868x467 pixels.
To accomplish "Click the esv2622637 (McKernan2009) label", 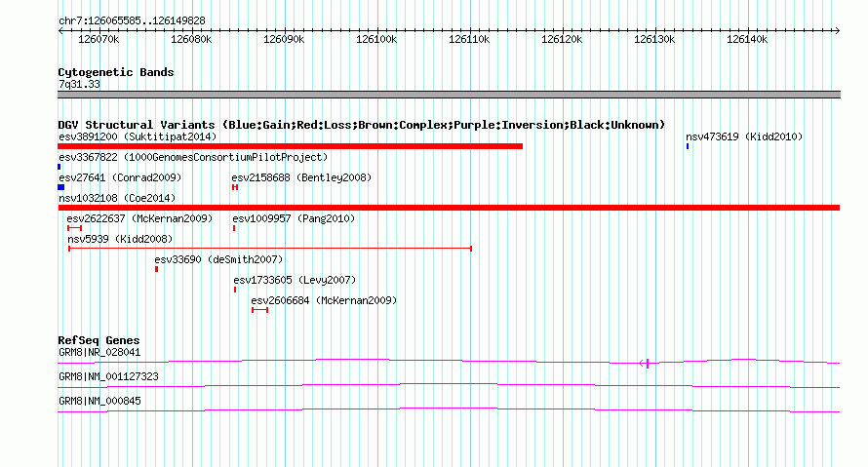I will click(x=139, y=218).
